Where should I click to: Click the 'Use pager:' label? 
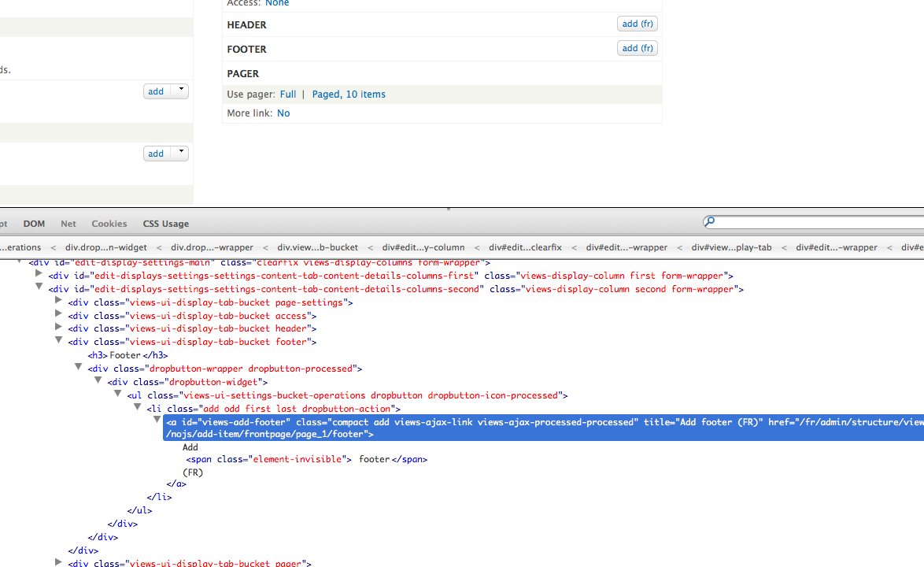pyautogui.click(x=251, y=94)
